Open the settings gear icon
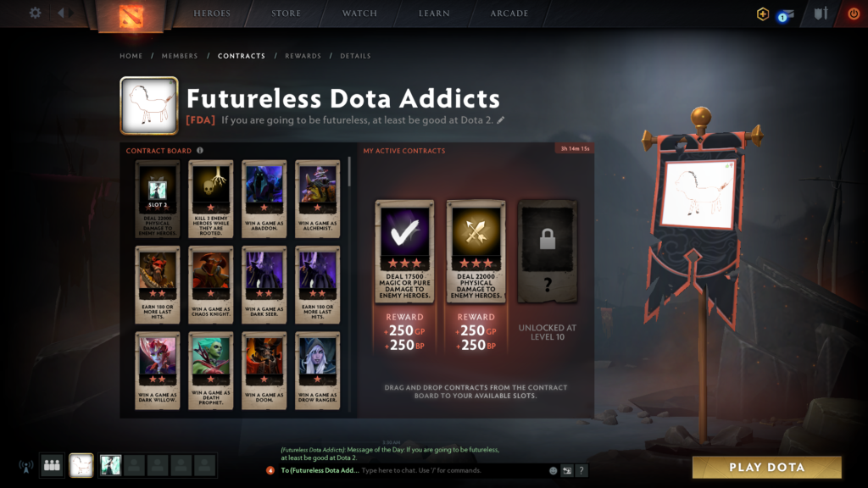This screenshot has height=488, width=868. [35, 13]
